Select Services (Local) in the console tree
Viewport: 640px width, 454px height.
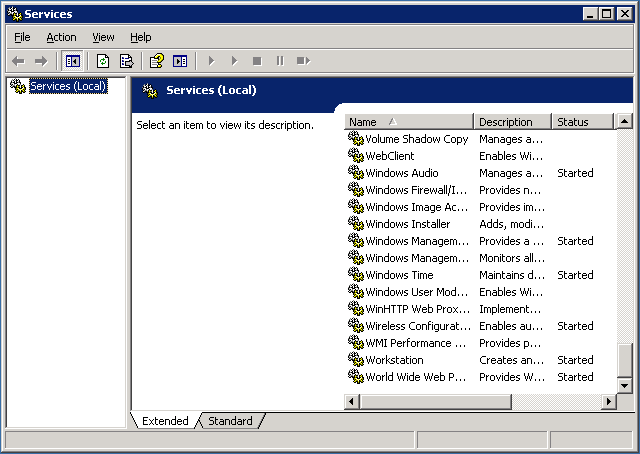click(x=68, y=86)
